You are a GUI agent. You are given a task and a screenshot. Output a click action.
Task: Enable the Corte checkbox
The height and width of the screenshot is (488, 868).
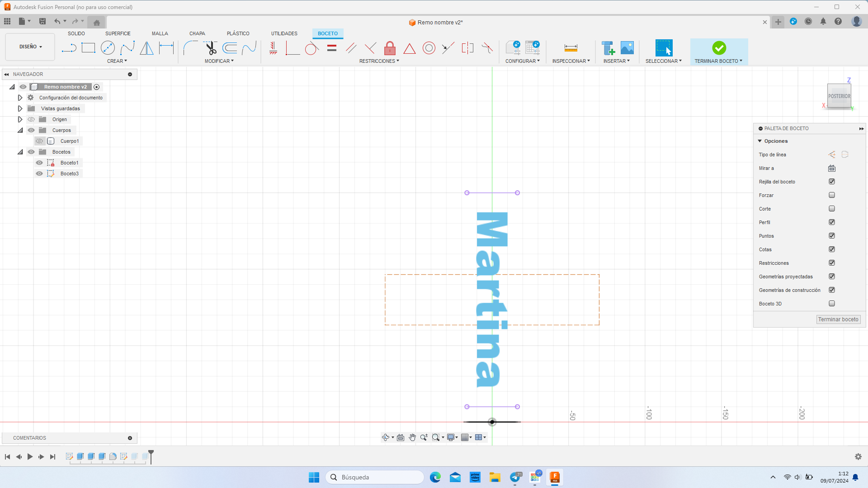coord(832,209)
